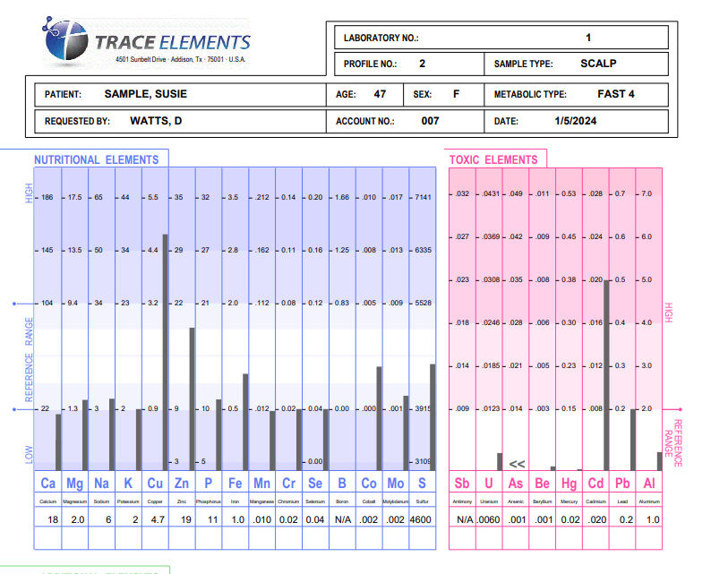Screen dimensions: 728x574
Task: Select the metabolic type value FAST 4
Action: (616, 94)
